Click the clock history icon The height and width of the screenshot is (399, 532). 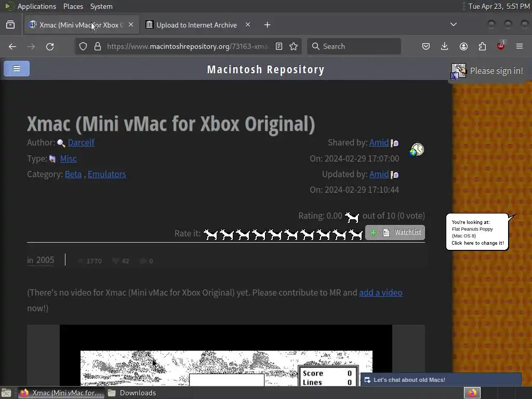(417, 149)
